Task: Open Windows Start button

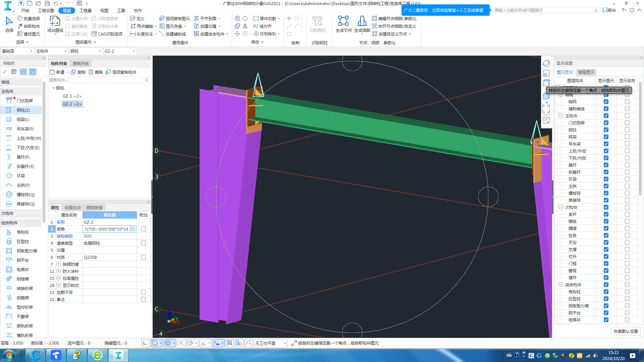Action: pyautogui.click(x=9, y=355)
